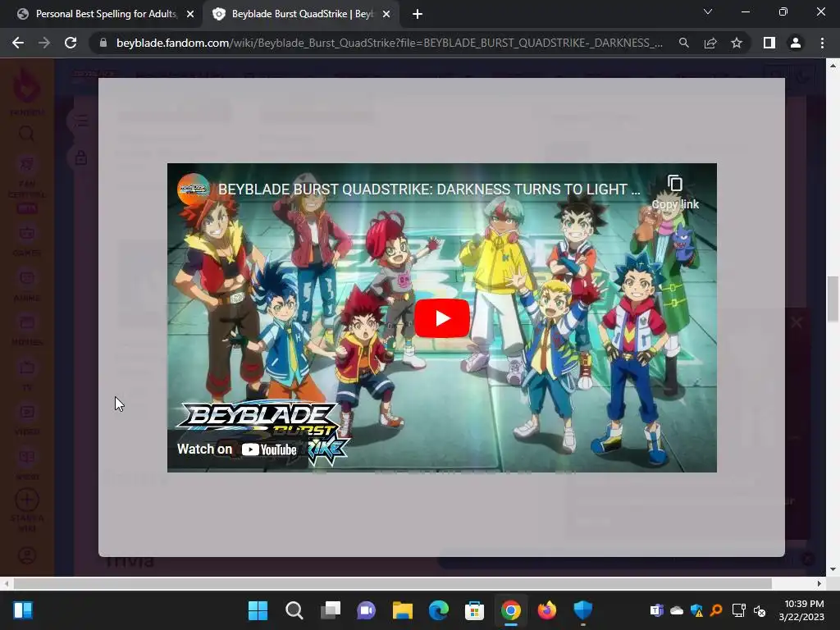Go forward in browser history
The image size is (840, 630).
pos(44,43)
